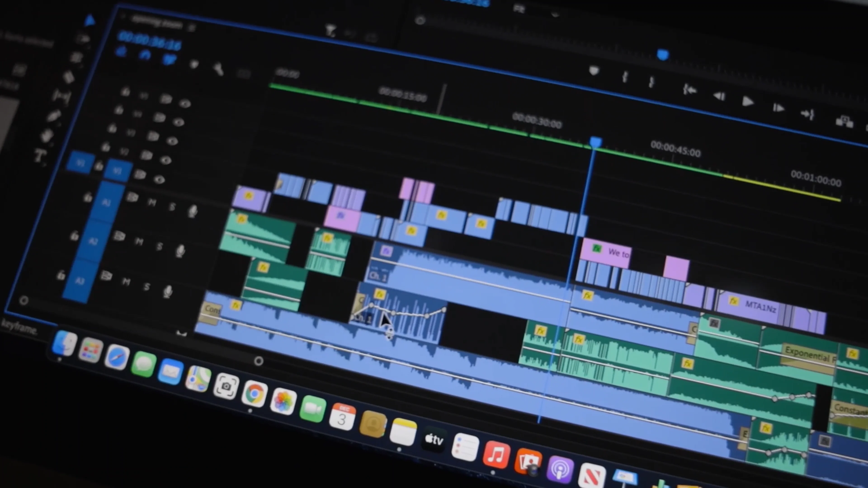Solo audio track A2
This screenshot has height=488, width=868.
pos(159,247)
